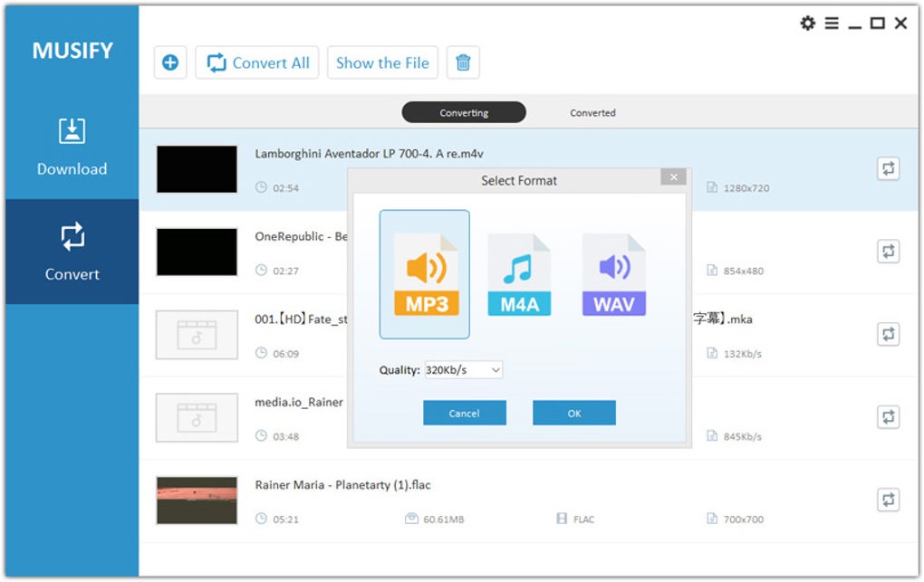924x582 pixels.
Task: Click the Rainer Maria thumbnail image
Action: click(x=196, y=499)
